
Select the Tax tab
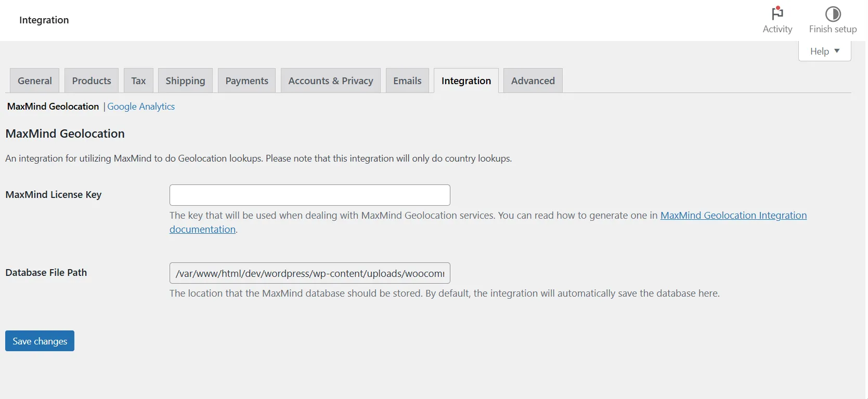[x=138, y=81]
